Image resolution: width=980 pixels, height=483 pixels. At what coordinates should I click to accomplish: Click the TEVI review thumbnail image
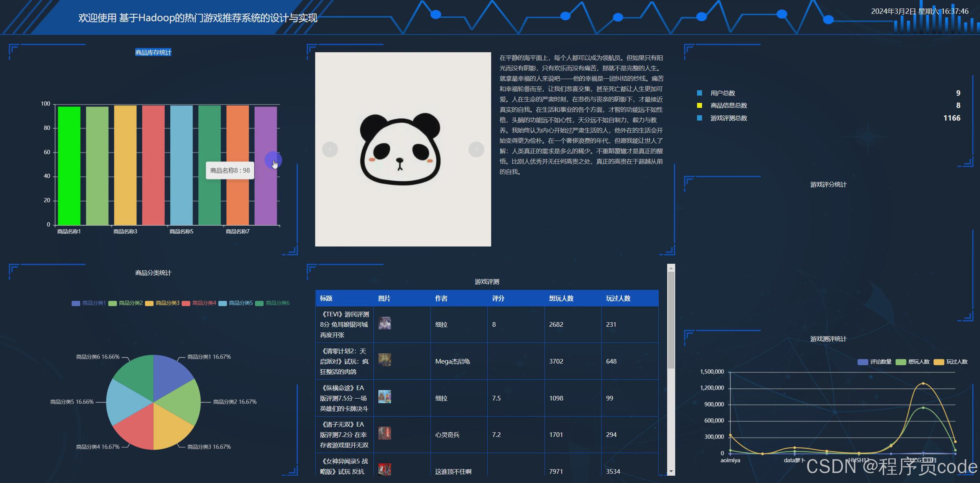pos(385,323)
